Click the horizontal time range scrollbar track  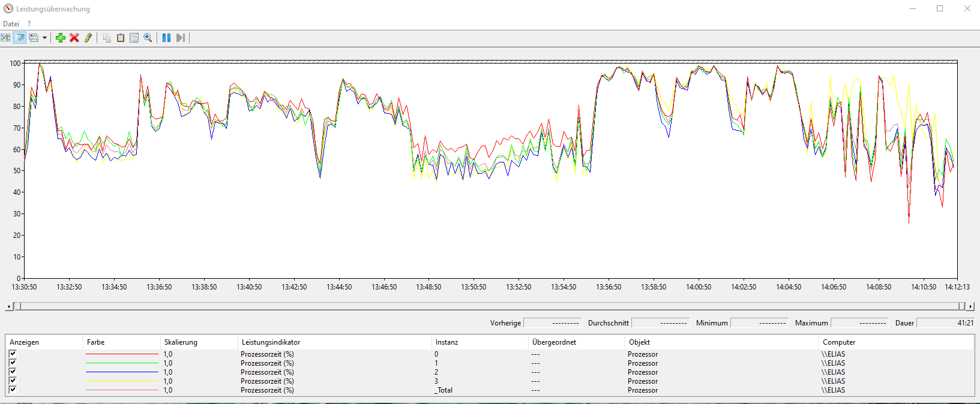(489, 306)
